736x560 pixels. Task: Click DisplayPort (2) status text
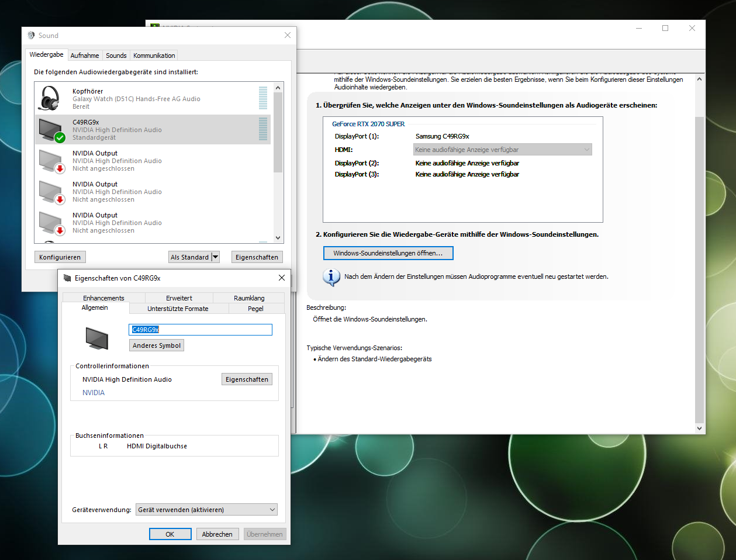click(467, 163)
